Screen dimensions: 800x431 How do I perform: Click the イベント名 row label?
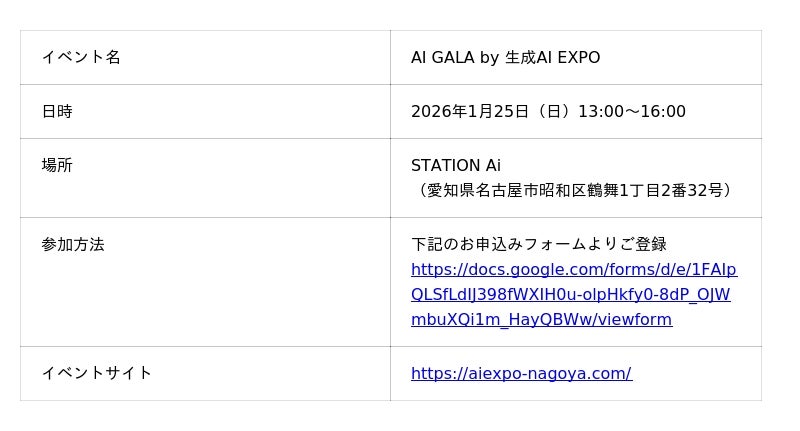click(81, 57)
